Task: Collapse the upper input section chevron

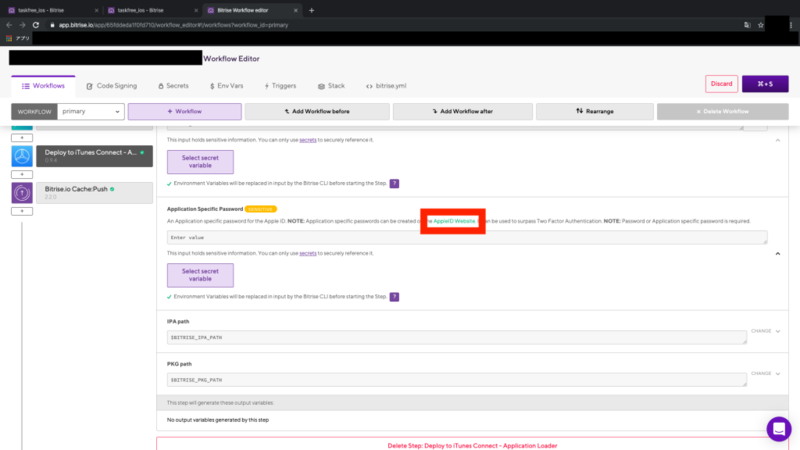Action: pos(778,140)
